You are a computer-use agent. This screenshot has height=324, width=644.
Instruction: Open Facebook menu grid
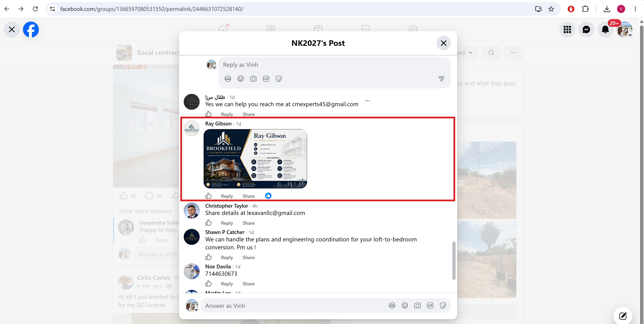click(x=567, y=30)
